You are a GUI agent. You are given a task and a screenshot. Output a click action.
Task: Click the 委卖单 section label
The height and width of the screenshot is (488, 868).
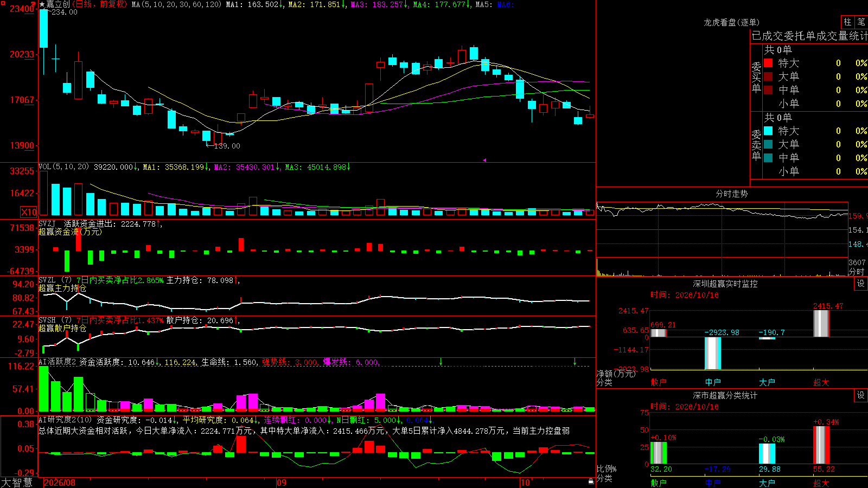[756, 144]
